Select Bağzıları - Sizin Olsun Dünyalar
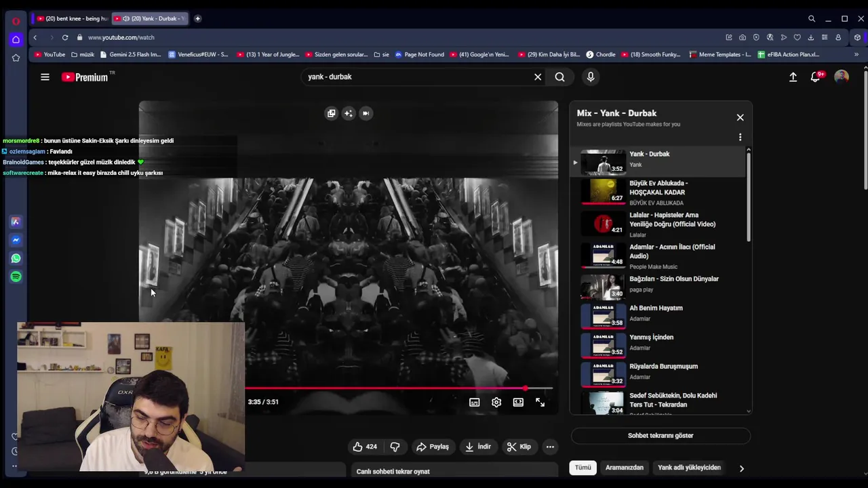The image size is (868, 488). (658, 287)
